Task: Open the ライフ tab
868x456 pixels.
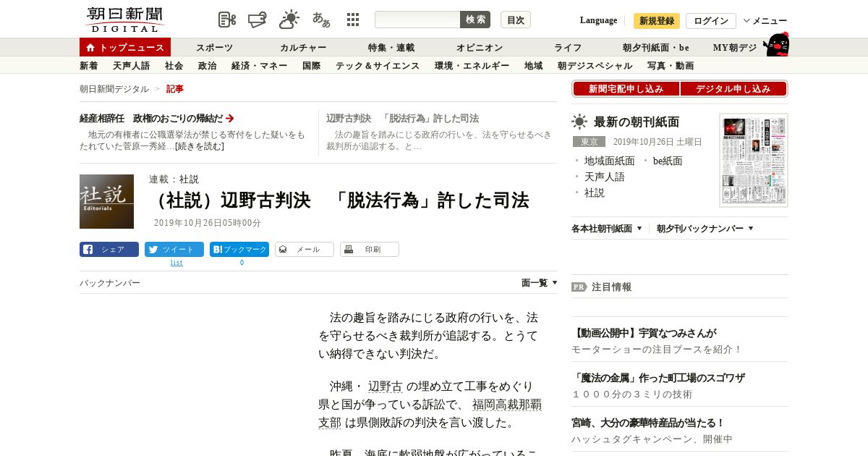Action: [x=568, y=48]
